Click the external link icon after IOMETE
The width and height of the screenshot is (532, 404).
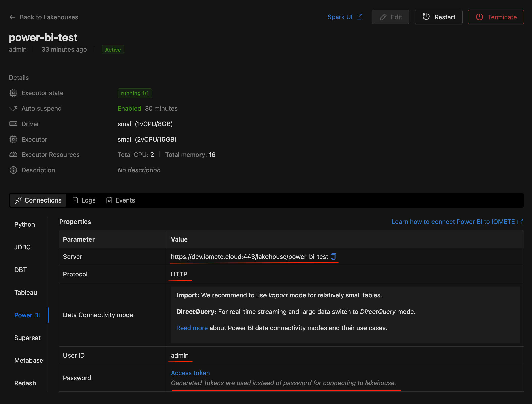coord(520,221)
